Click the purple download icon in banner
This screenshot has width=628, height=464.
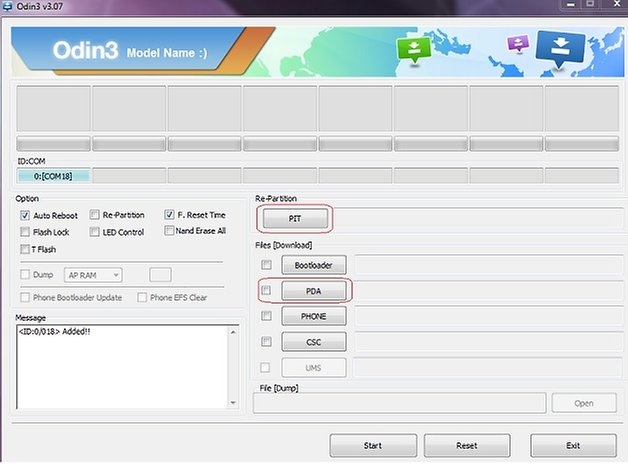(518, 43)
